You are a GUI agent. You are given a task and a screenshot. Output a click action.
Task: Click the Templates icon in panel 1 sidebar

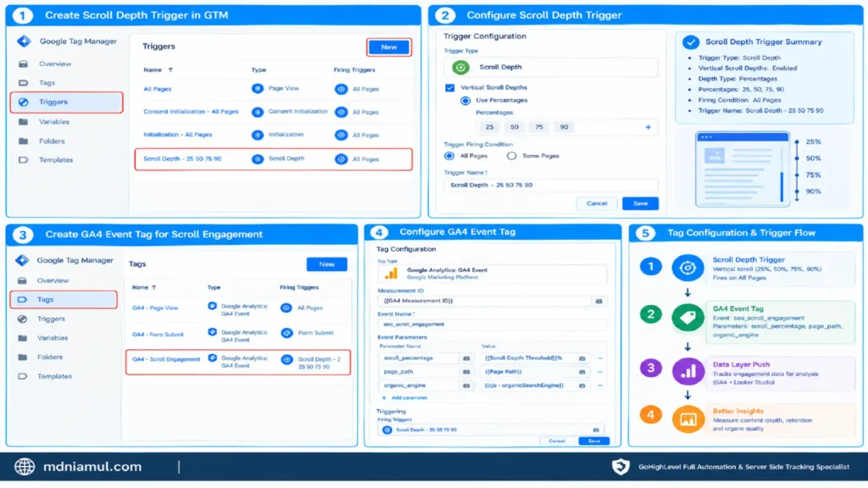pos(23,160)
